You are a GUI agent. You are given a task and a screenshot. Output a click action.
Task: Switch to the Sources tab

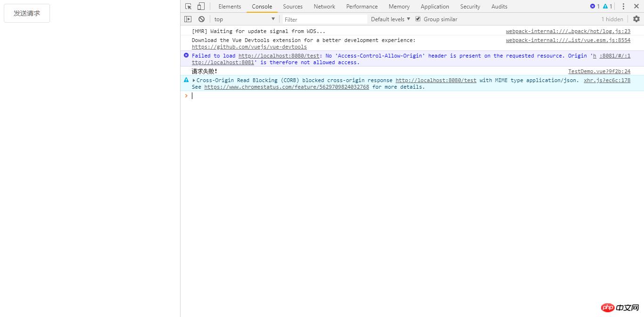click(x=292, y=6)
